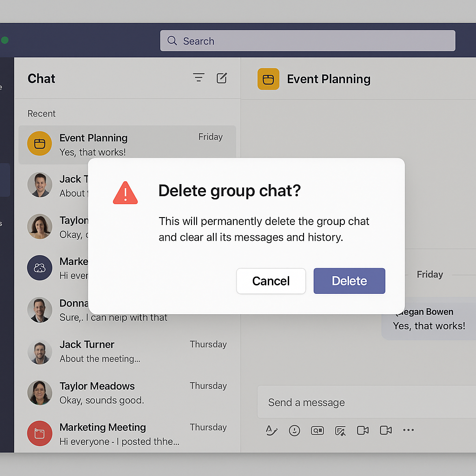Open more options ellipsis in compose toolbar
Image resolution: width=476 pixels, height=476 pixels.
(408, 430)
